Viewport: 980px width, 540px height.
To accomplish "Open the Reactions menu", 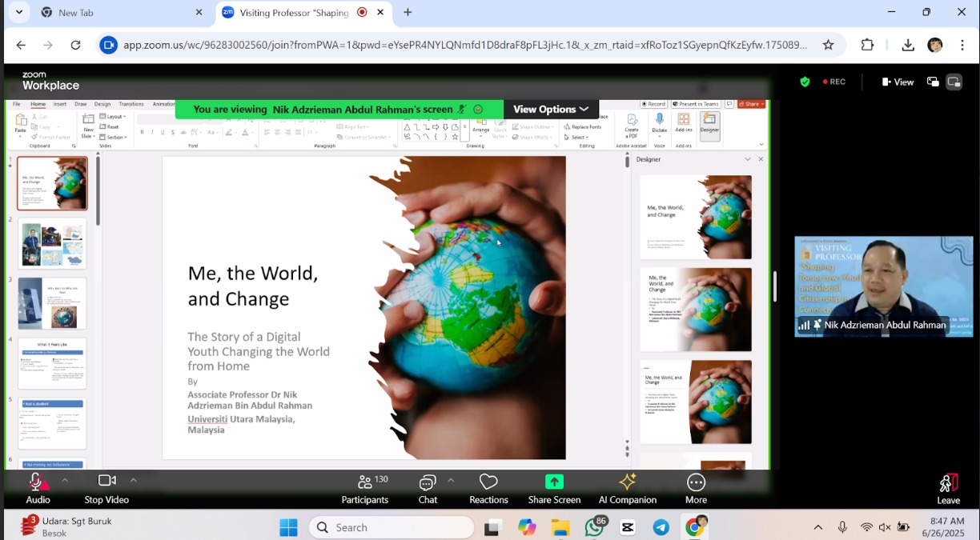I will pyautogui.click(x=488, y=488).
